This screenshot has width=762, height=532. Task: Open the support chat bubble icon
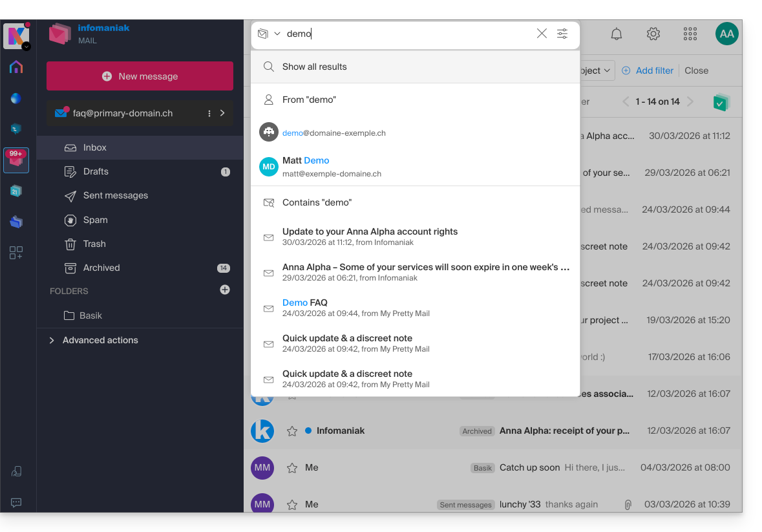click(16, 502)
